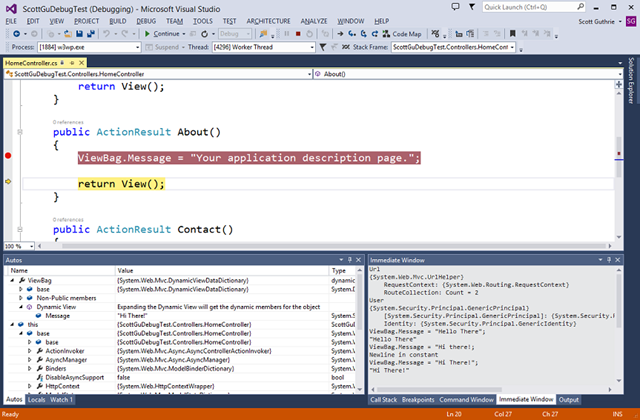Switch to the Call Stack tab
The image size is (640, 420).
pos(383,400)
